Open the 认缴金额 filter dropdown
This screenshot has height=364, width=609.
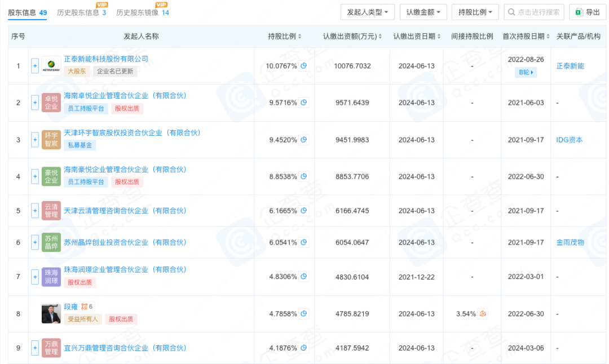pos(423,12)
